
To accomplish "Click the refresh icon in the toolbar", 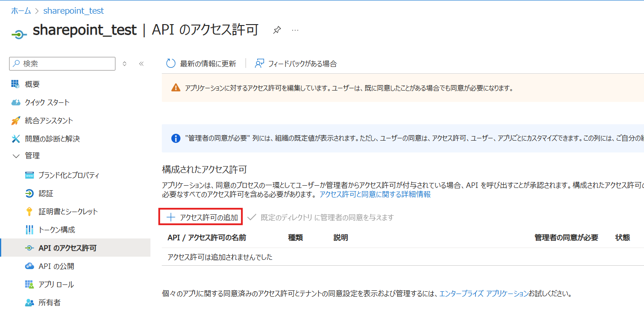I will (171, 64).
